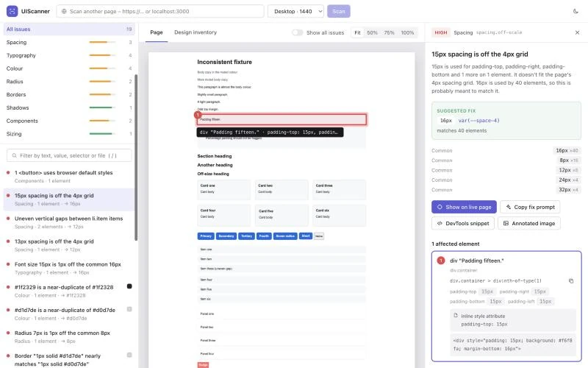This screenshot has width=588, height=368.
Task: Filter by the Borders category
Action: (69, 95)
